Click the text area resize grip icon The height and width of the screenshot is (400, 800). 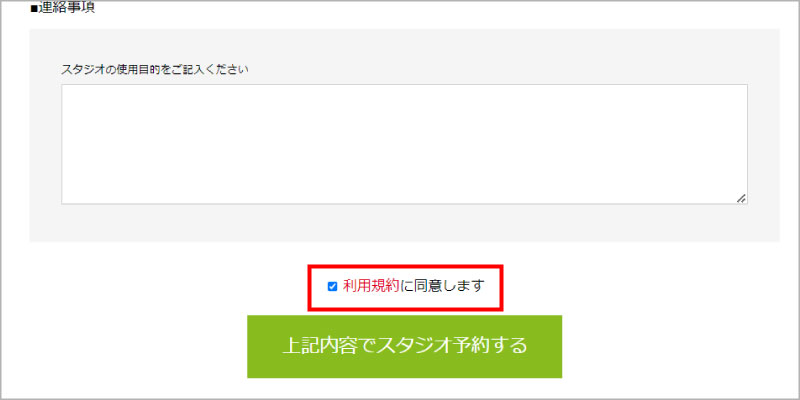pos(741,198)
